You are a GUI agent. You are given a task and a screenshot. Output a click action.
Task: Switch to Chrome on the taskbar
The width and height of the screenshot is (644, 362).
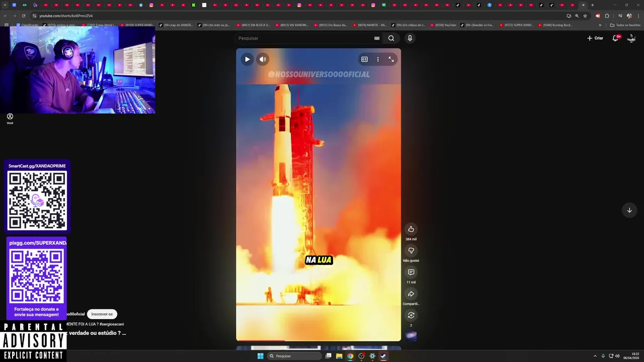point(350,356)
